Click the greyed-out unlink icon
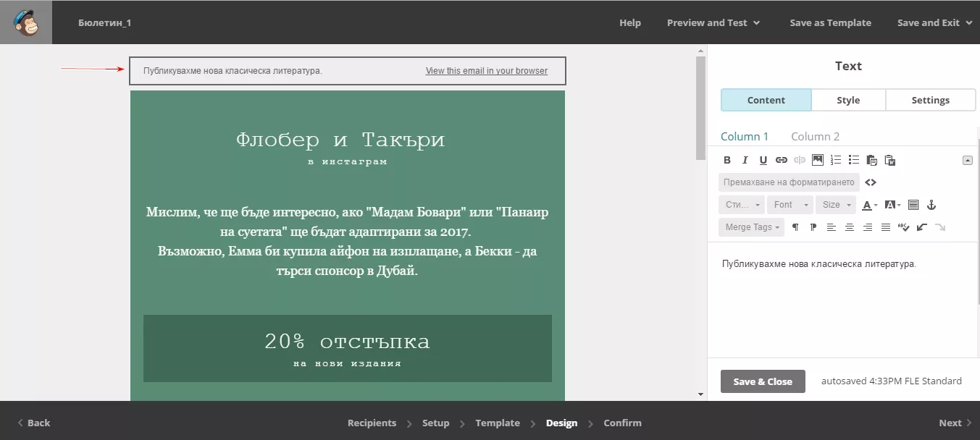The height and width of the screenshot is (440, 980). coord(799,160)
